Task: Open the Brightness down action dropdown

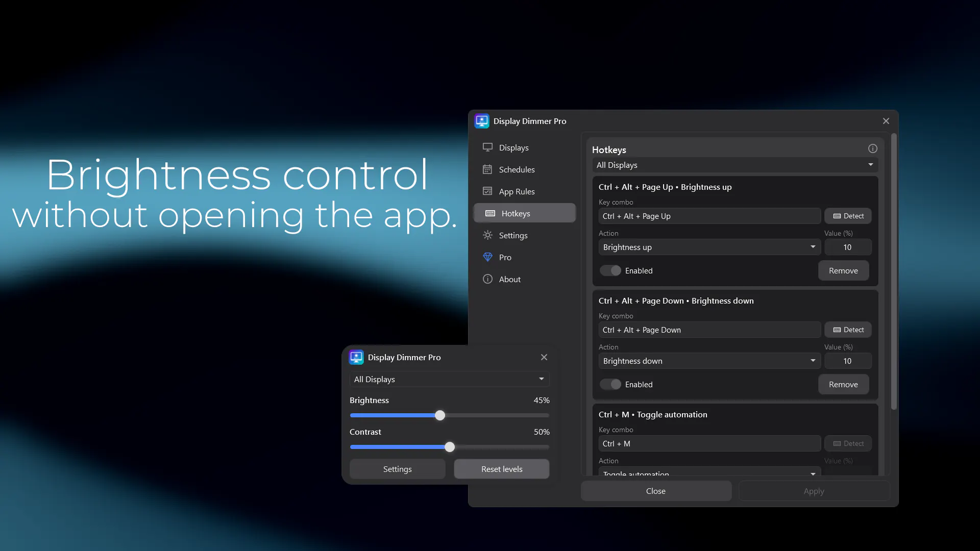Action: (x=709, y=361)
